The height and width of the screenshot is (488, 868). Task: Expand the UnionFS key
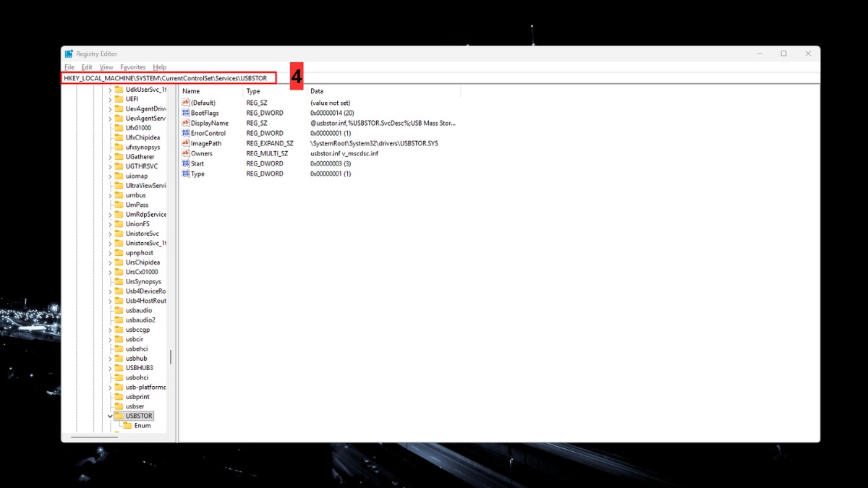pyautogui.click(x=110, y=224)
